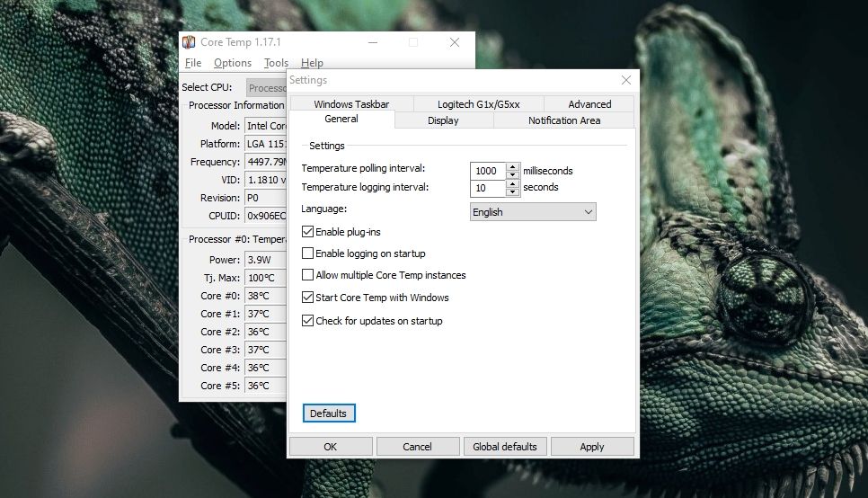Check Allow multiple Core Temp instances
The image size is (868, 498).
pyautogui.click(x=308, y=275)
